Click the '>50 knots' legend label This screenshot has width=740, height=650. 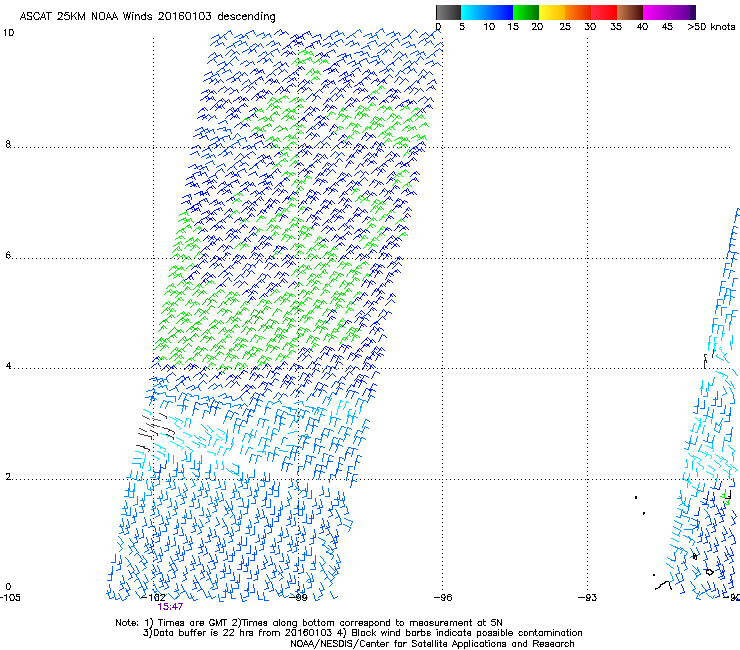point(711,27)
